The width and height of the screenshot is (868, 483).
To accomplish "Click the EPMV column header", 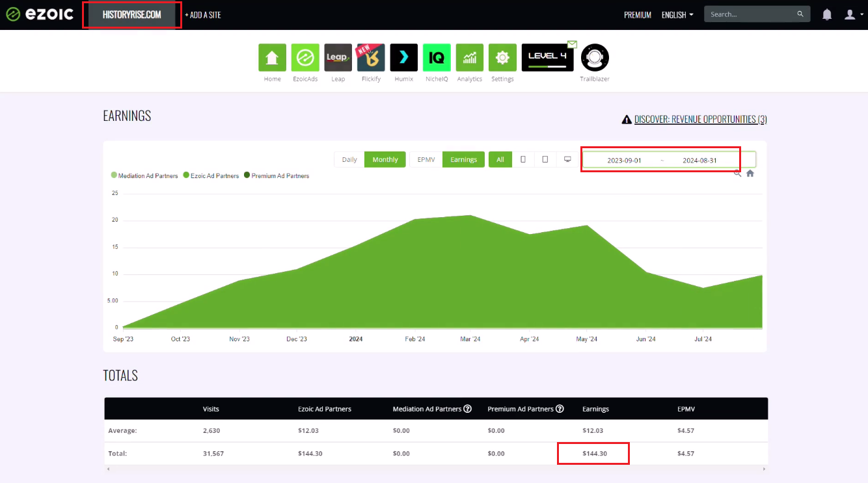I will [x=685, y=409].
